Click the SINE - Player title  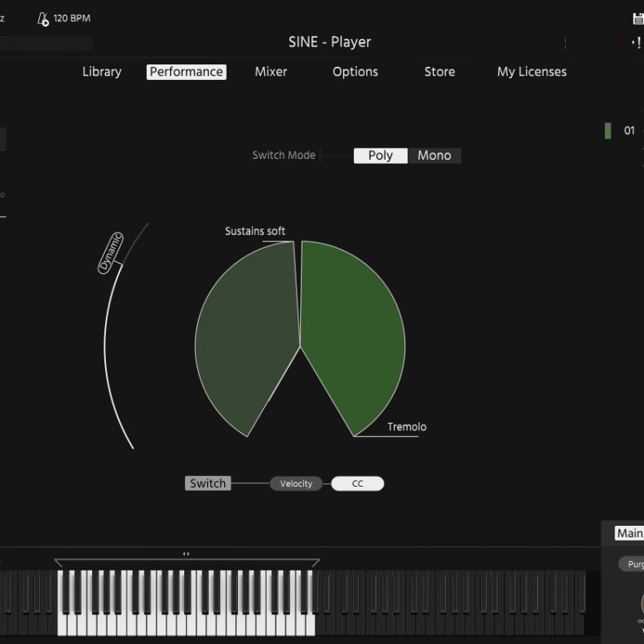coord(330,42)
